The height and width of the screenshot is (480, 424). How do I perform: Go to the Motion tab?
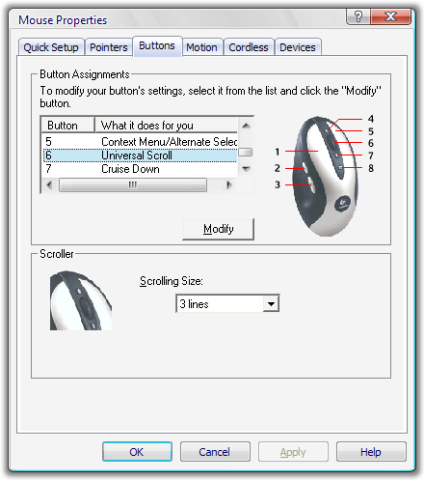click(202, 47)
